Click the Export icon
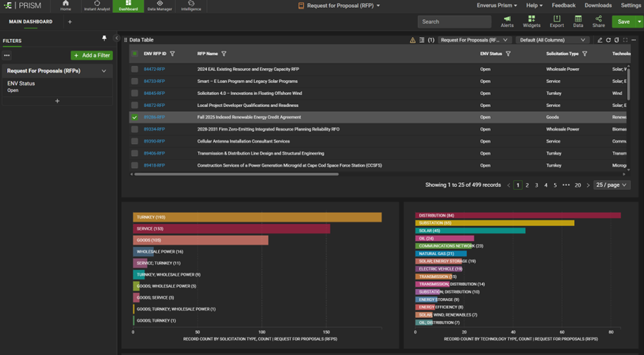The width and height of the screenshot is (644, 355). click(x=556, y=21)
